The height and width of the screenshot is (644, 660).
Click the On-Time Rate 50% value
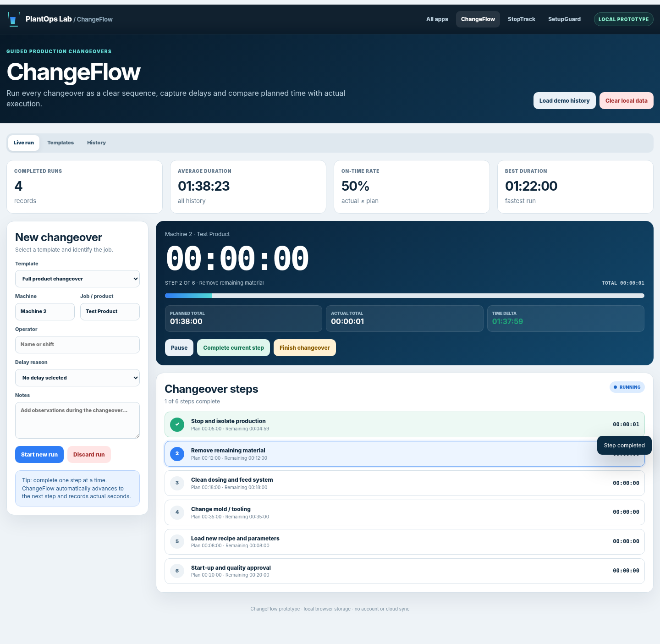click(x=355, y=186)
